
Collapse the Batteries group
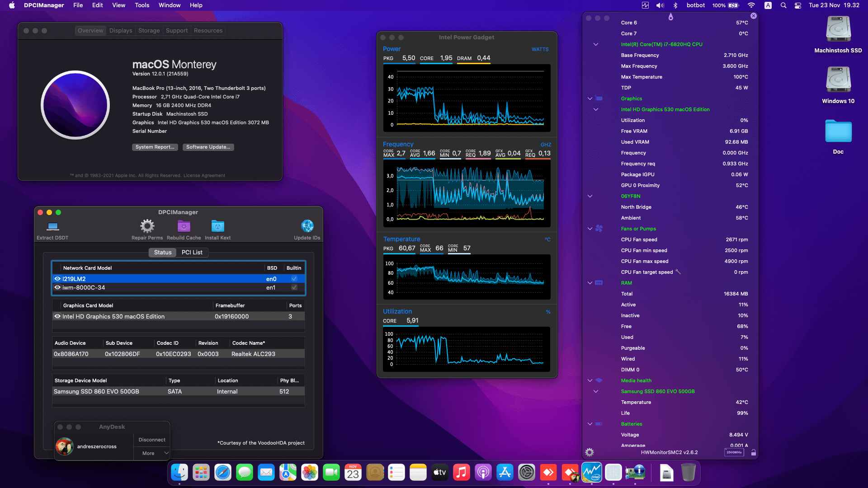(x=590, y=424)
